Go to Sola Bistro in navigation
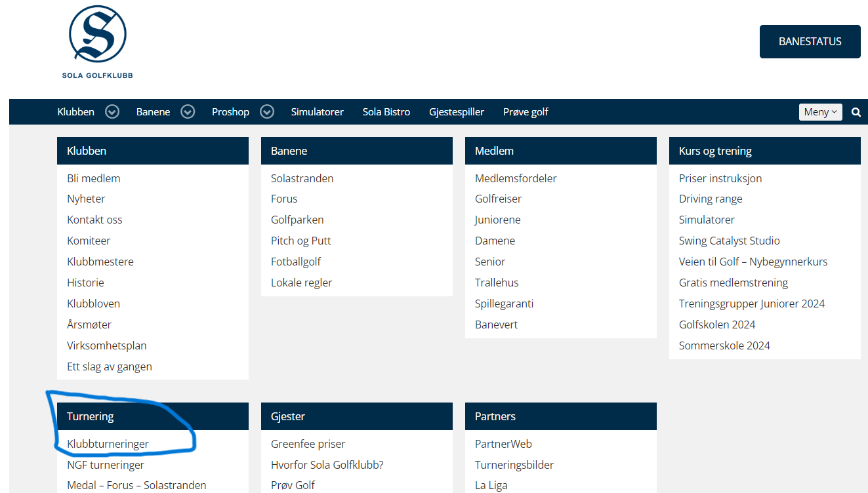 386,112
